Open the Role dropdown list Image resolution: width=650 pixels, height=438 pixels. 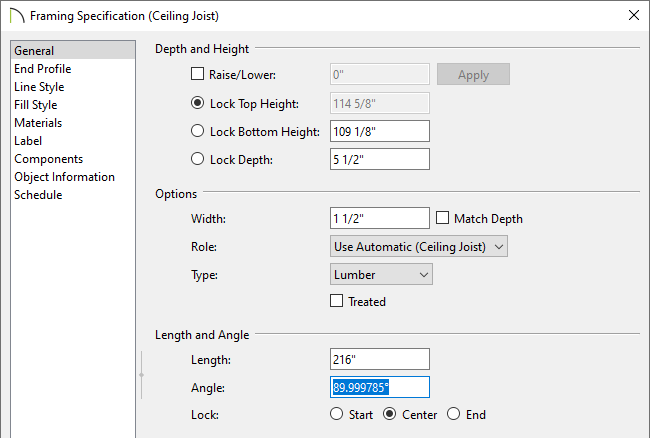point(419,247)
